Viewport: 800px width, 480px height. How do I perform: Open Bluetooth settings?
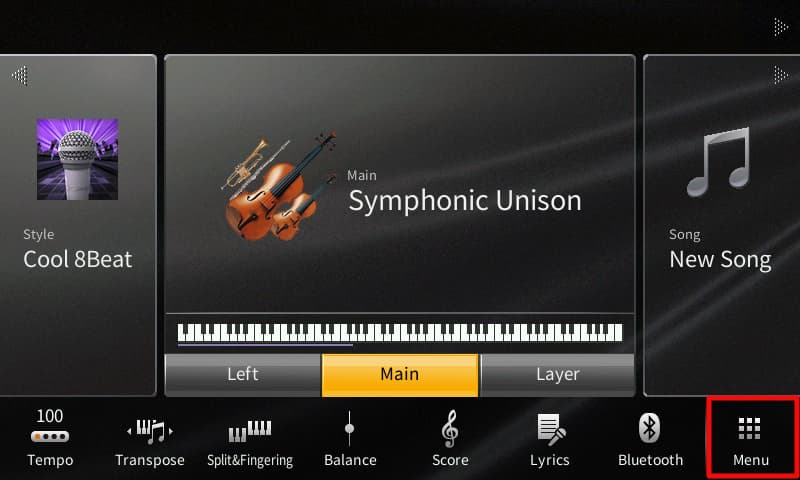[650, 440]
